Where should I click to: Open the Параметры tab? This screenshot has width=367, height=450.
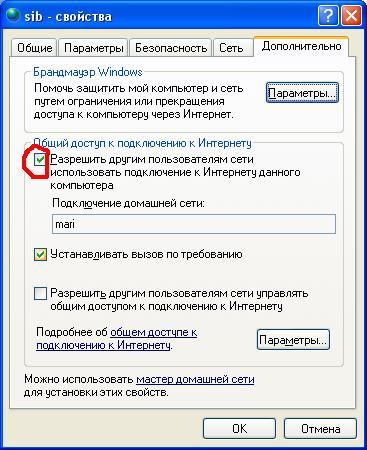coord(94,48)
